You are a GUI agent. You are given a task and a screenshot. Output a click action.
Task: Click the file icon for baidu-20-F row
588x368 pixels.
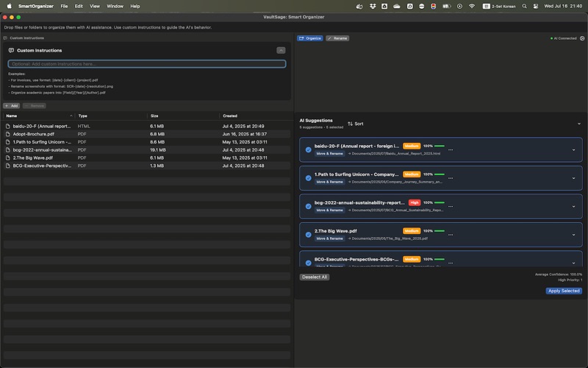point(7,126)
